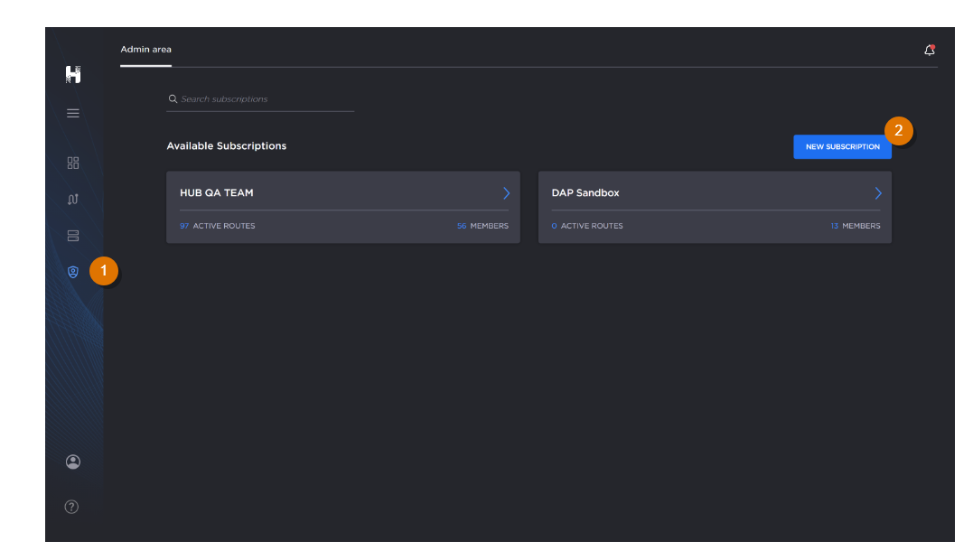Open the notifications bell

tap(930, 51)
